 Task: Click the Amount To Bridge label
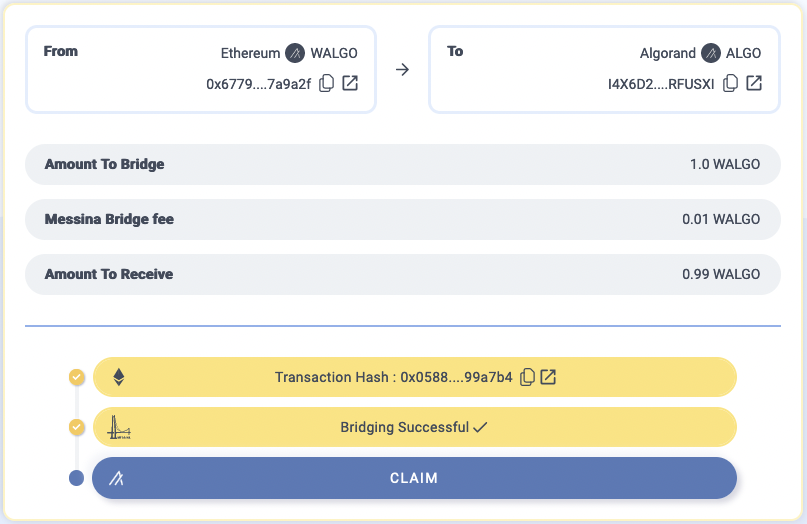[x=104, y=164]
